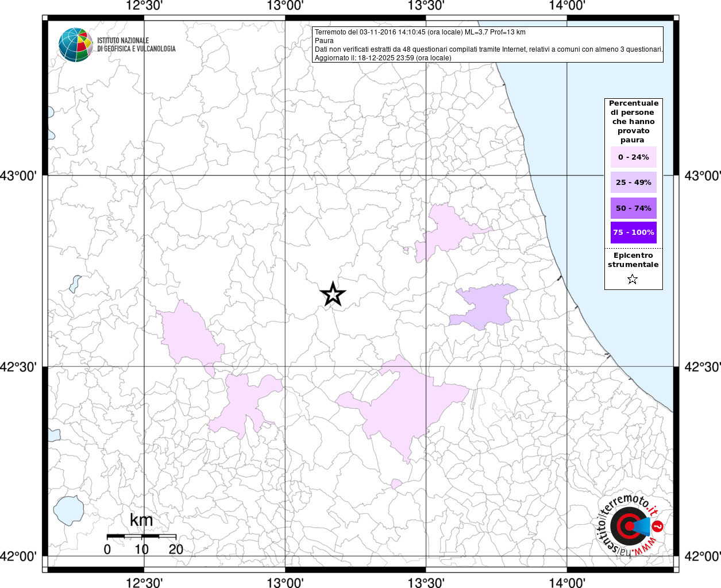This screenshot has height=588, width=721.
Task: Click the 'Terremoto del 03-11-2016' header line
Action: (420, 32)
